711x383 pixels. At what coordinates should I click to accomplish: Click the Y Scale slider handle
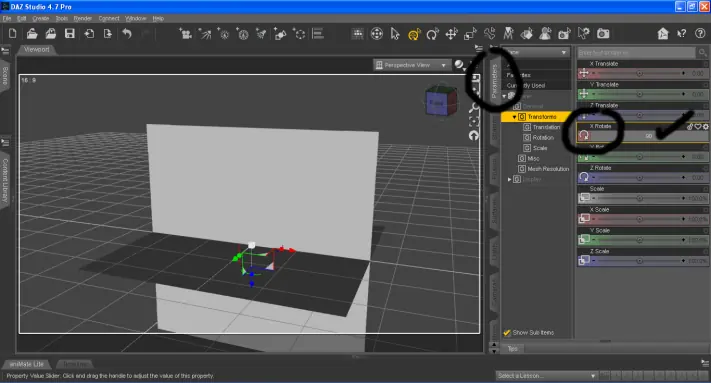639,240
